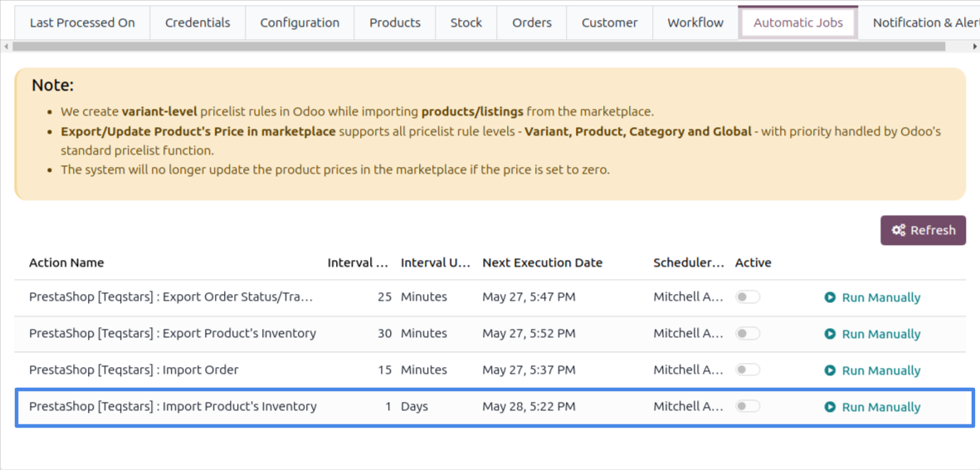
Task: Click date 'May 28, 5:22 PM'
Action: tap(529, 407)
